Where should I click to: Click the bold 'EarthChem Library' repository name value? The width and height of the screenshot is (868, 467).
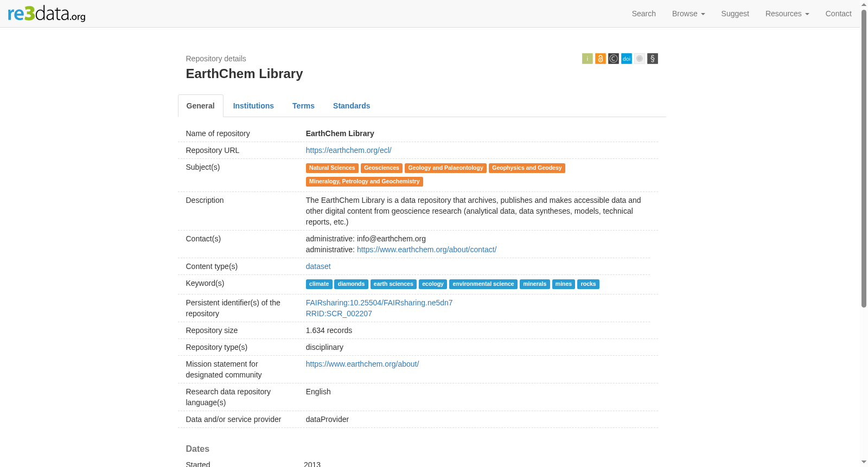pos(340,133)
